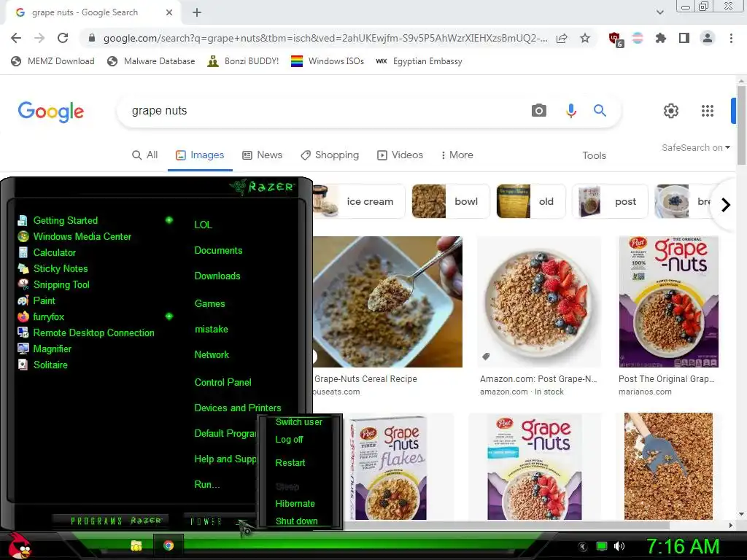
Task: Adjust the volume speaker tray icon
Action: [619, 546]
